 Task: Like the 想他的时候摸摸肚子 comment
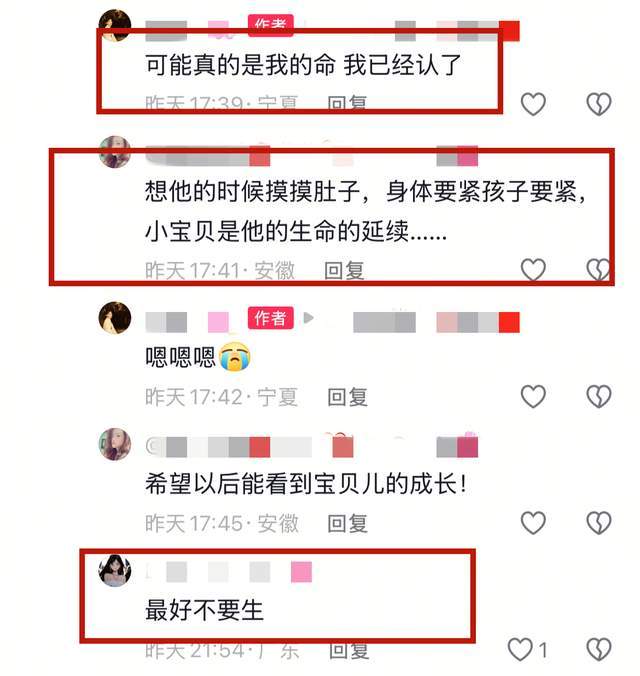pos(533,269)
